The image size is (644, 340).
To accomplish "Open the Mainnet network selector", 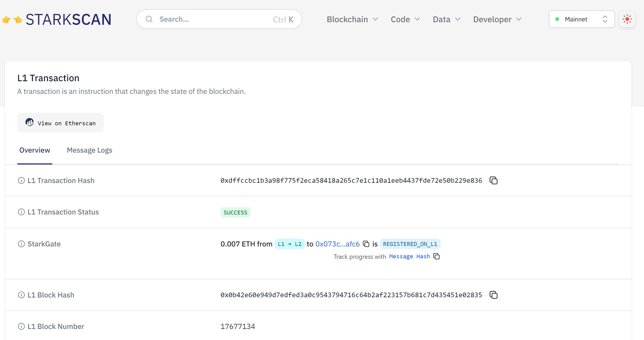I will click(582, 19).
